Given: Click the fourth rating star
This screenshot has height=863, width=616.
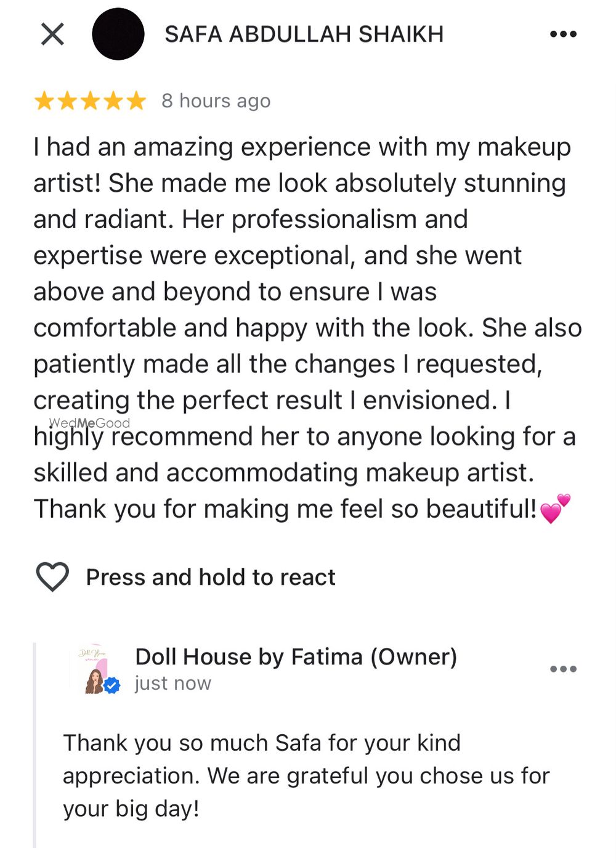Looking at the screenshot, I should pos(113,100).
